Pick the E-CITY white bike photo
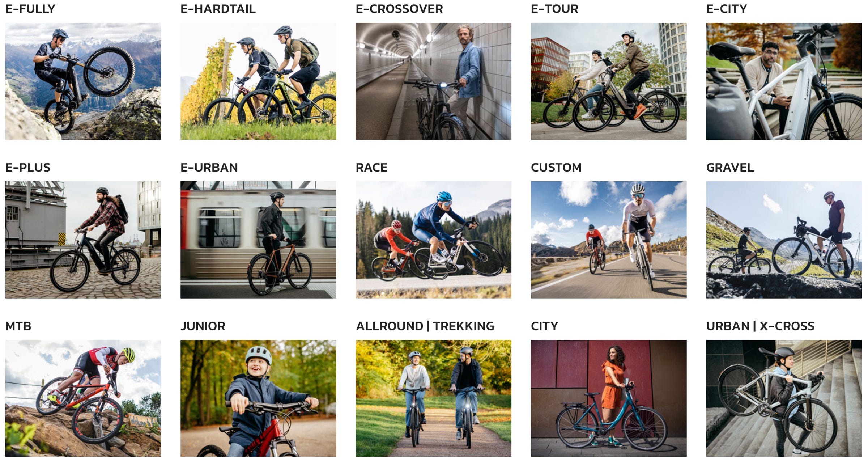Viewport: 868px width, 461px height. coord(784,81)
